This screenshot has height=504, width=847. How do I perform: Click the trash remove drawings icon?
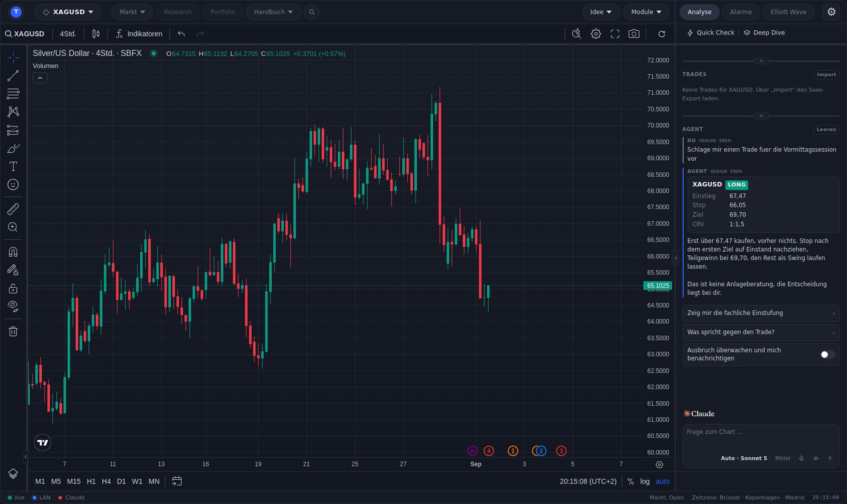[13, 331]
